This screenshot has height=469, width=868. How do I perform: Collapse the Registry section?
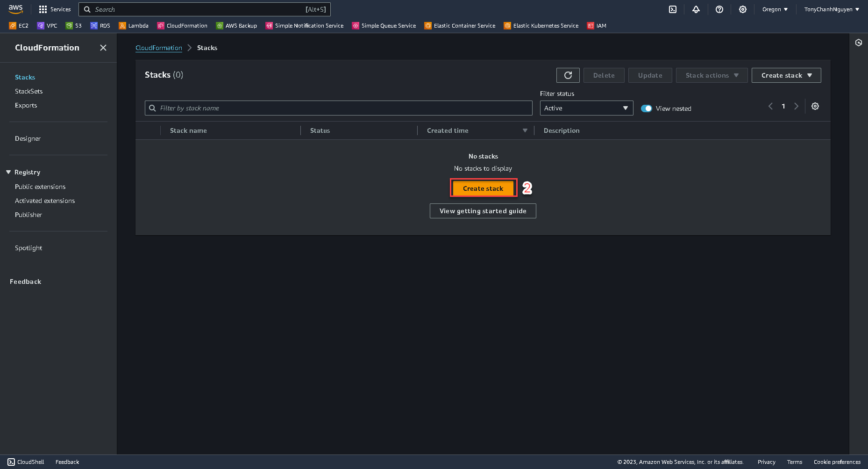8,172
